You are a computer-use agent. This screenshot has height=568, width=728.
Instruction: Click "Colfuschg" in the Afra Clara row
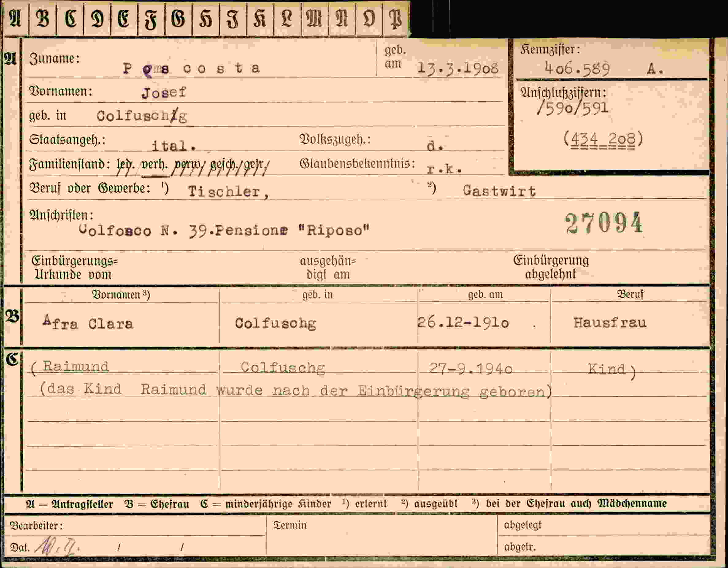click(x=275, y=323)
